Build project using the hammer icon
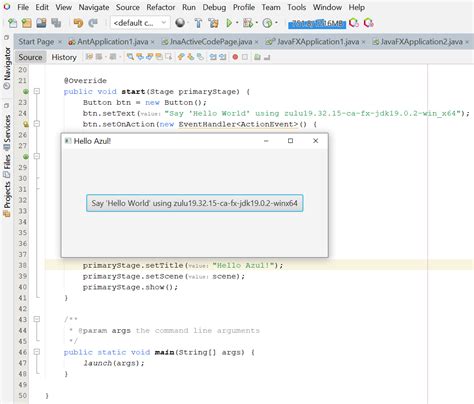 tap(199, 23)
